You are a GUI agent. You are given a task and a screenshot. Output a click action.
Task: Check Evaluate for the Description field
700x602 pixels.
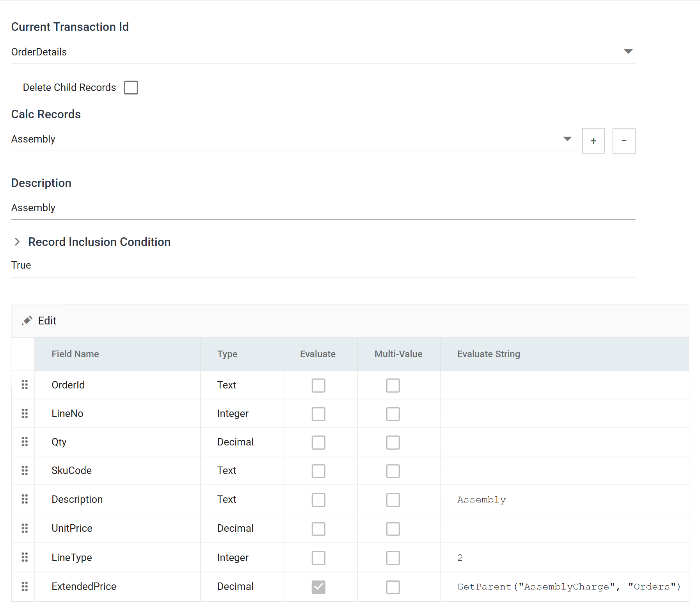(x=318, y=500)
